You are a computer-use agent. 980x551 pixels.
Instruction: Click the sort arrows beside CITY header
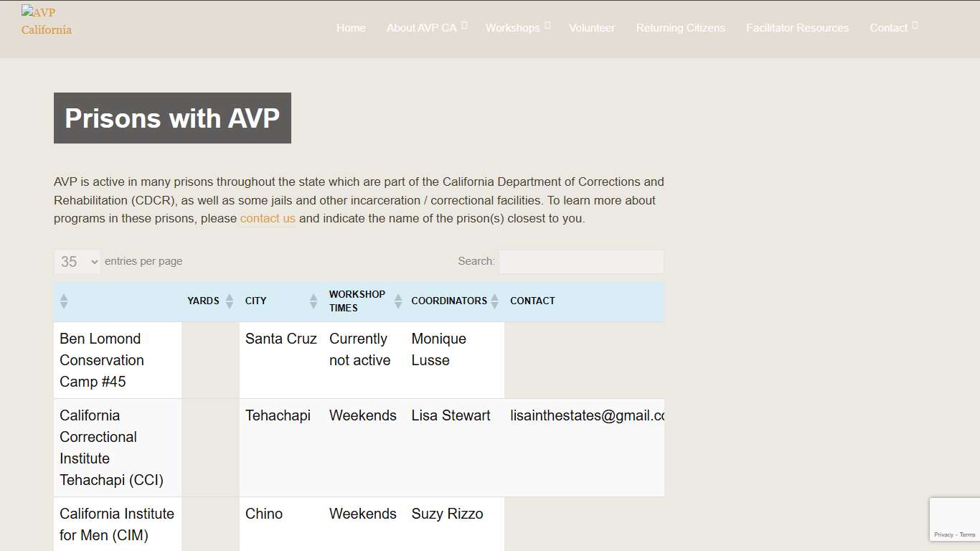tap(312, 301)
